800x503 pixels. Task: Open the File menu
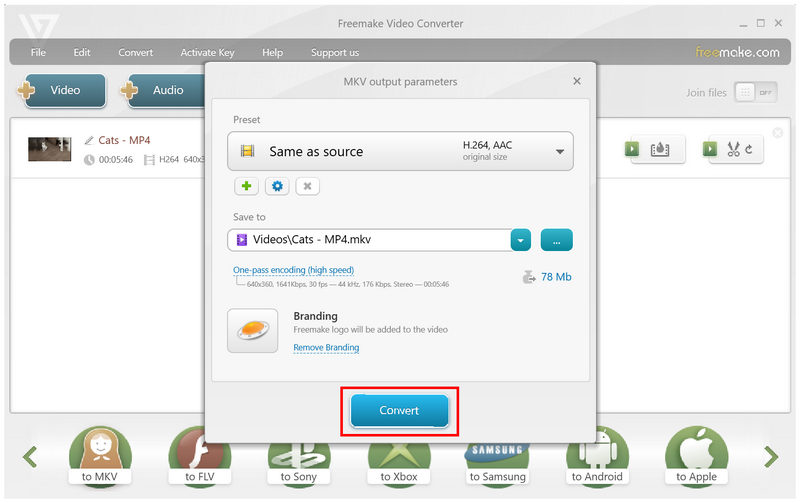(x=38, y=52)
